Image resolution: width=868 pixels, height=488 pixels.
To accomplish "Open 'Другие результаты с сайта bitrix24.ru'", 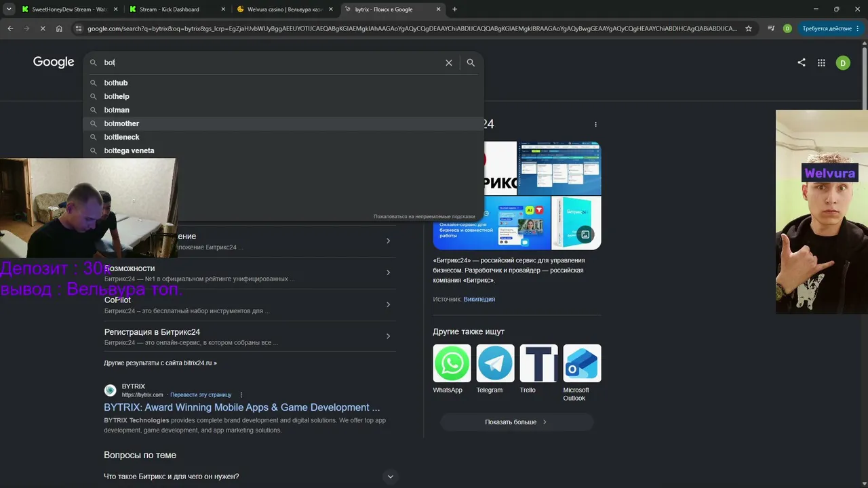I will coord(160,363).
